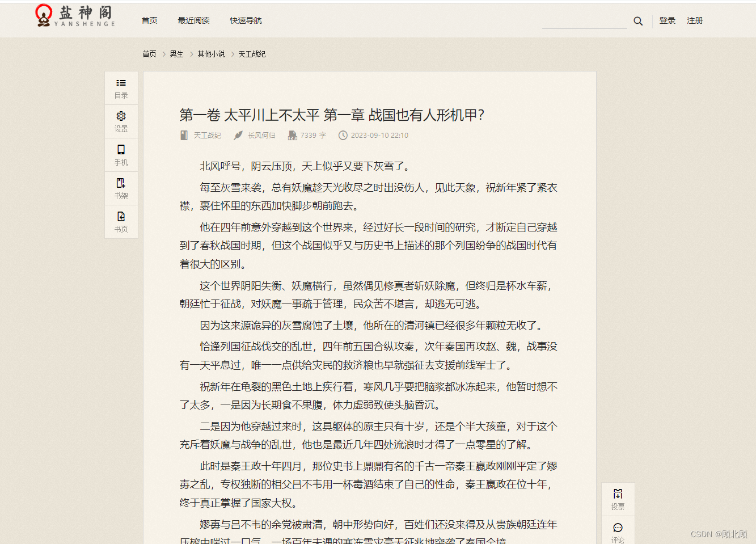Click the word count icon beside 7339 字

(x=292, y=136)
